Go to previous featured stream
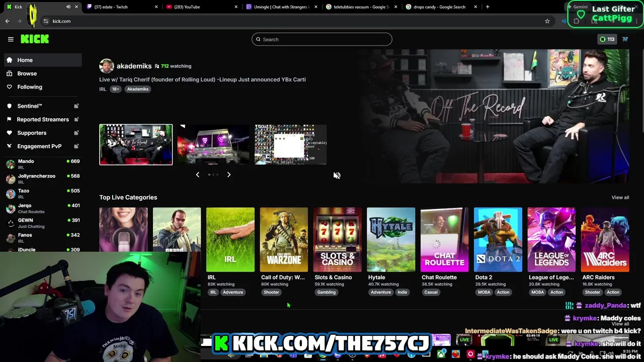The image size is (644, 362). (197, 174)
